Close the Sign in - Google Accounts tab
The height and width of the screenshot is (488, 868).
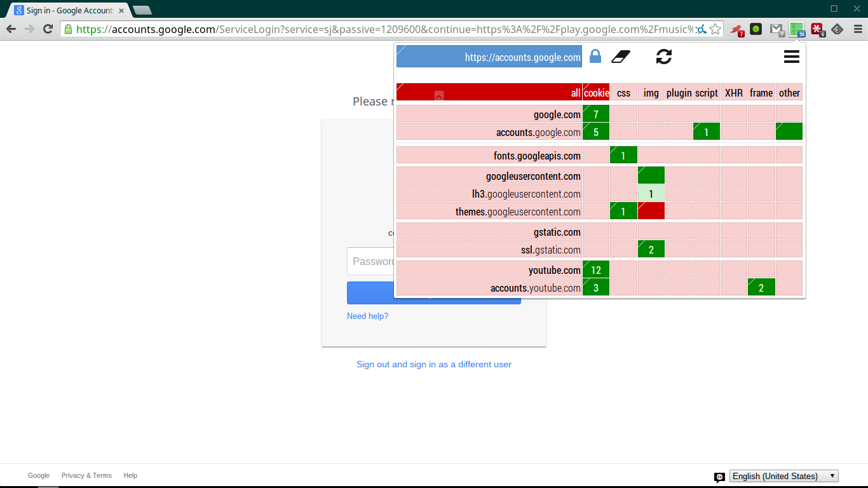click(x=121, y=10)
